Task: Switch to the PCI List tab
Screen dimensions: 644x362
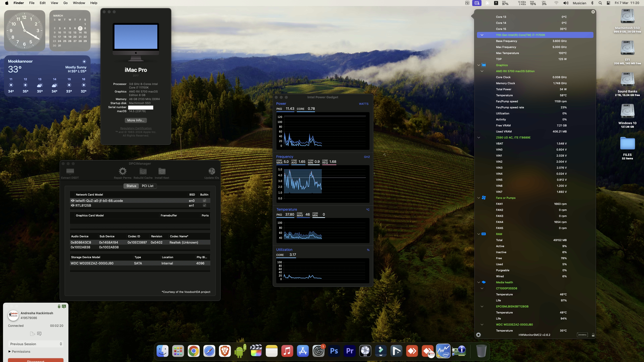Action: click(148, 186)
